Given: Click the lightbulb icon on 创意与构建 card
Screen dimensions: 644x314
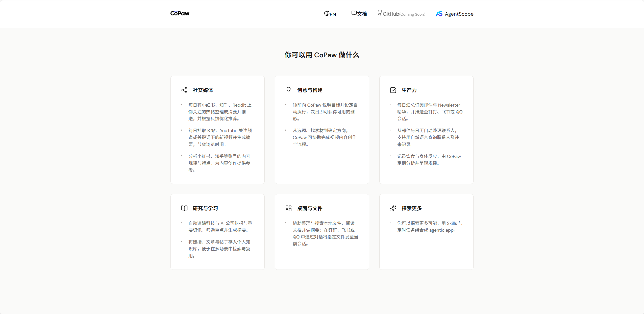Looking at the screenshot, I should (289, 90).
